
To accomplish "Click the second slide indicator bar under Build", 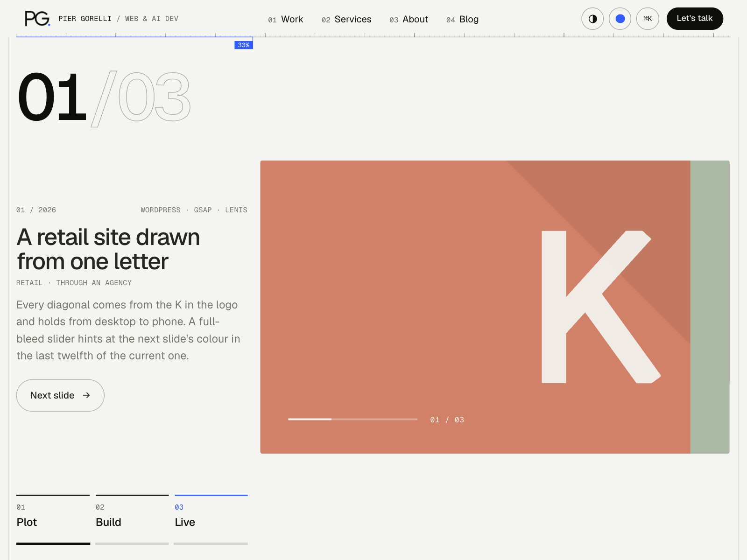I will [132, 544].
